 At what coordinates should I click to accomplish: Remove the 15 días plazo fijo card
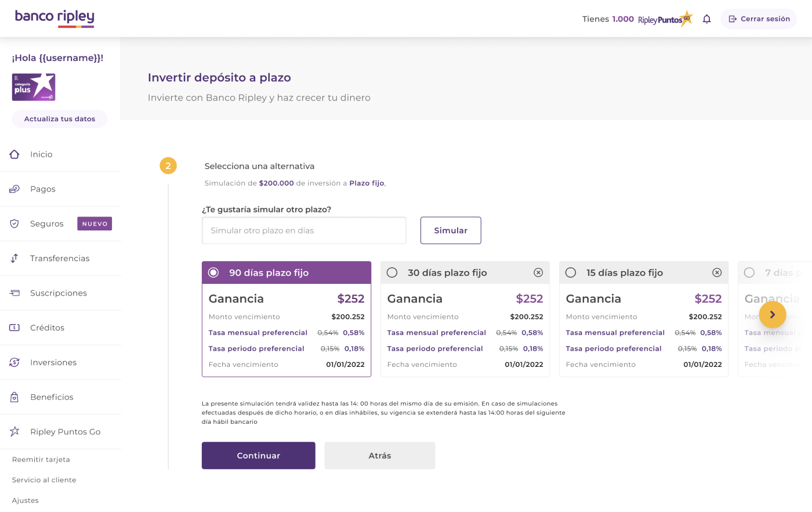tap(717, 273)
